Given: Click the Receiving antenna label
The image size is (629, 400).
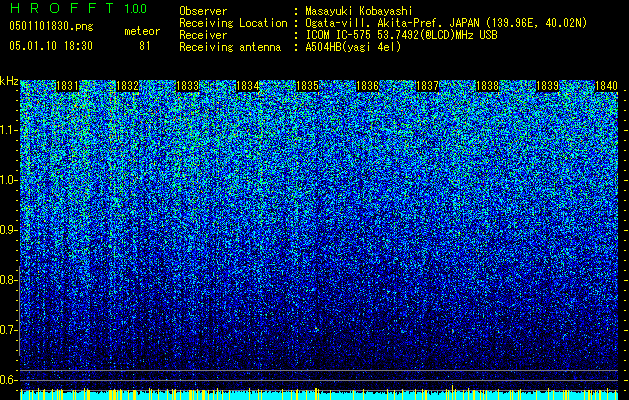Looking at the screenshot, I should [230, 47].
